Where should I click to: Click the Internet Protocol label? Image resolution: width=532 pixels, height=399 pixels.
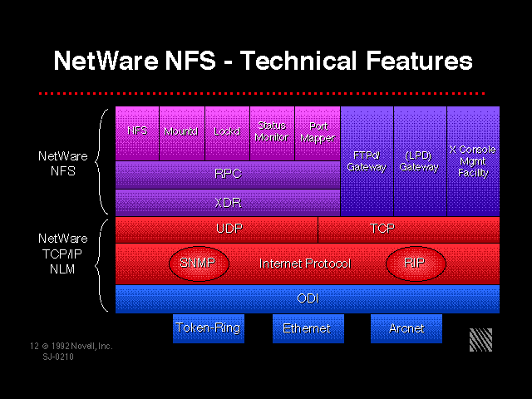305,264
